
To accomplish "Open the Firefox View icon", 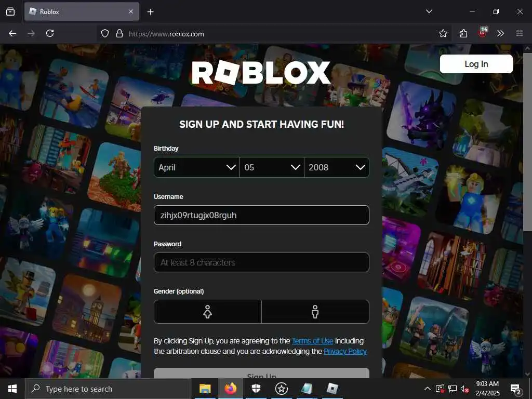I will coord(10,11).
